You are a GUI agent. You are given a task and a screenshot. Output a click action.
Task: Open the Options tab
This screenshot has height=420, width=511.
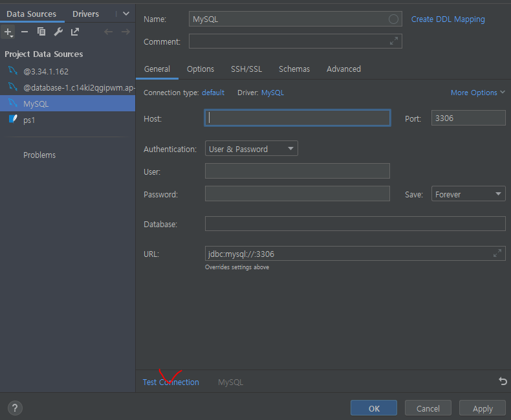(201, 69)
